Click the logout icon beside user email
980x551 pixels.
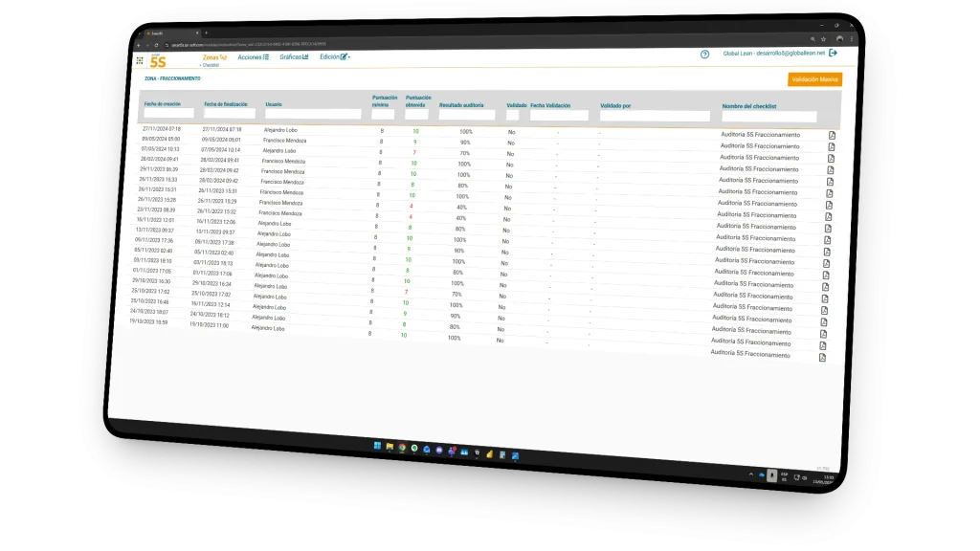pos(833,53)
